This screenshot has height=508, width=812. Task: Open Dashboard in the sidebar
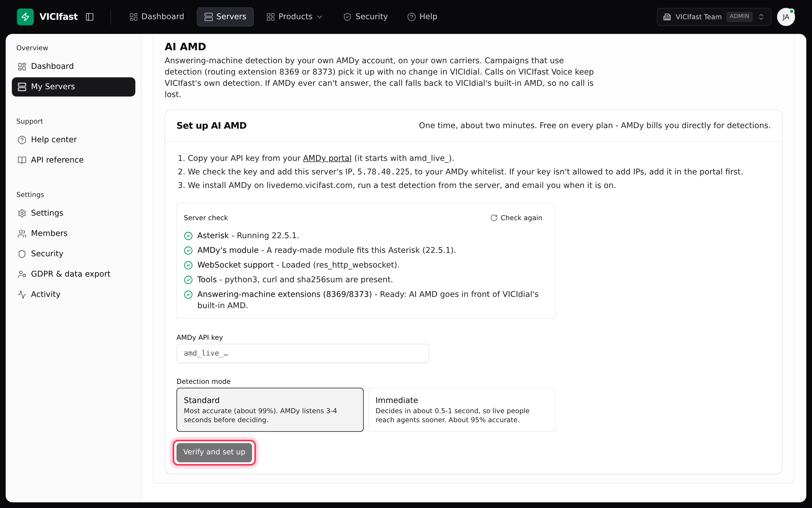74,66
